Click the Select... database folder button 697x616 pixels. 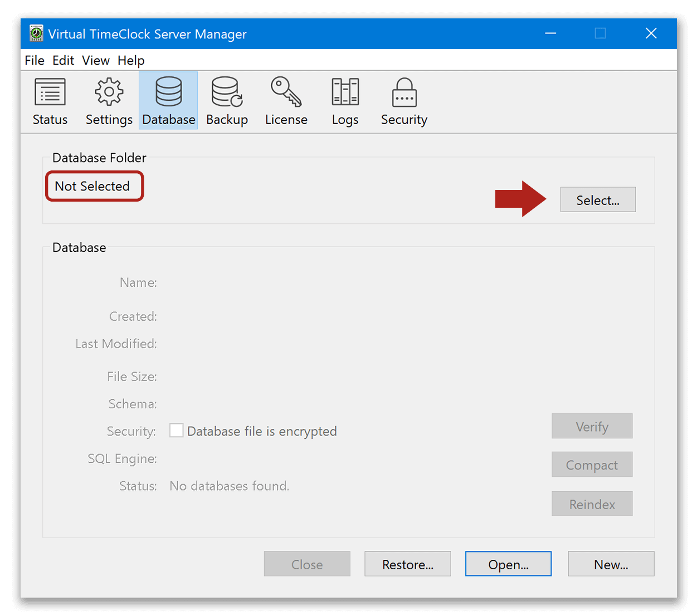point(598,200)
